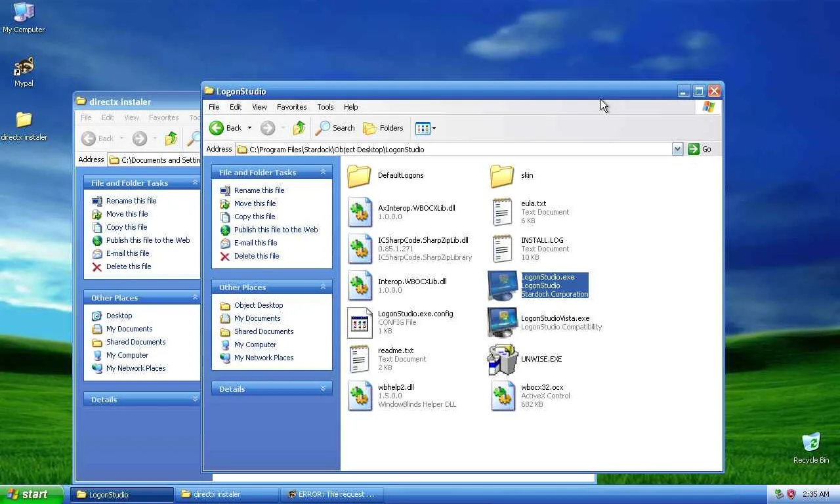Image resolution: width=840 pixels, height=504 pixels.
Task: Select readme.txt file icon
Action: 360,359
